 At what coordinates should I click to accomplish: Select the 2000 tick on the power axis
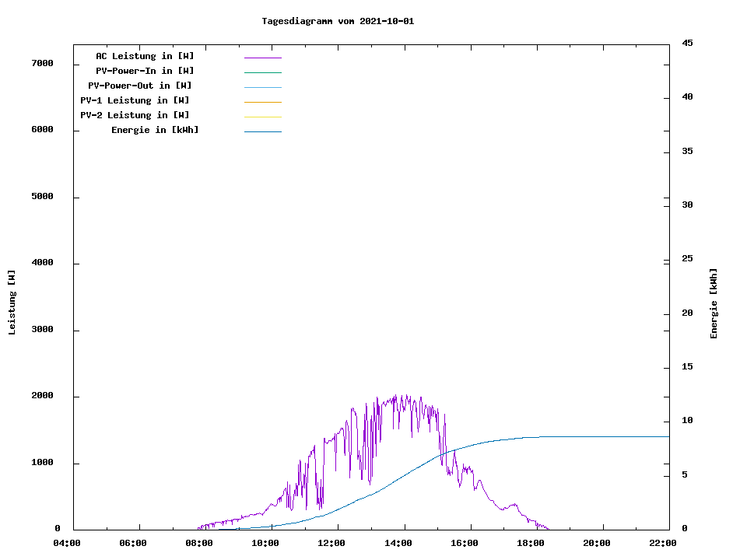pyautogui.click(x=42, y=396)
